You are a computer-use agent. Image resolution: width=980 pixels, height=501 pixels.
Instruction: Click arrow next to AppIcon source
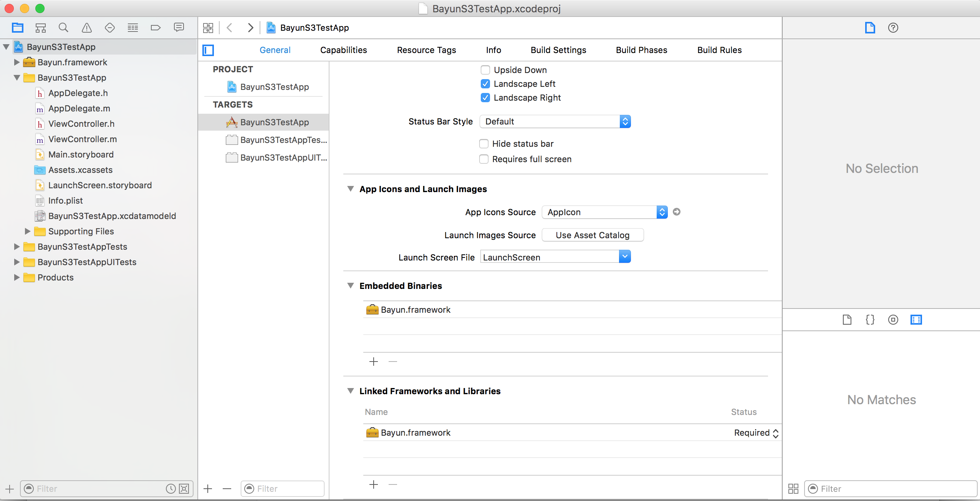point(677,212)
